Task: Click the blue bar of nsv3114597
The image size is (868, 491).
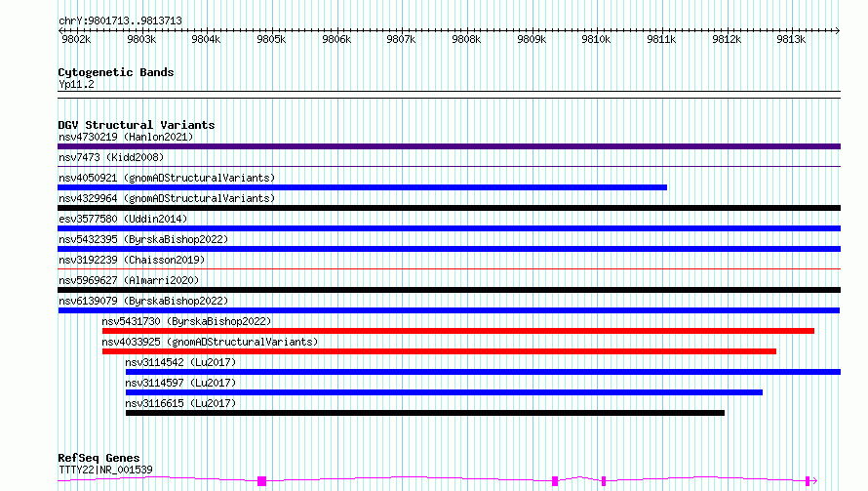Action: click(x=444, y=392)
